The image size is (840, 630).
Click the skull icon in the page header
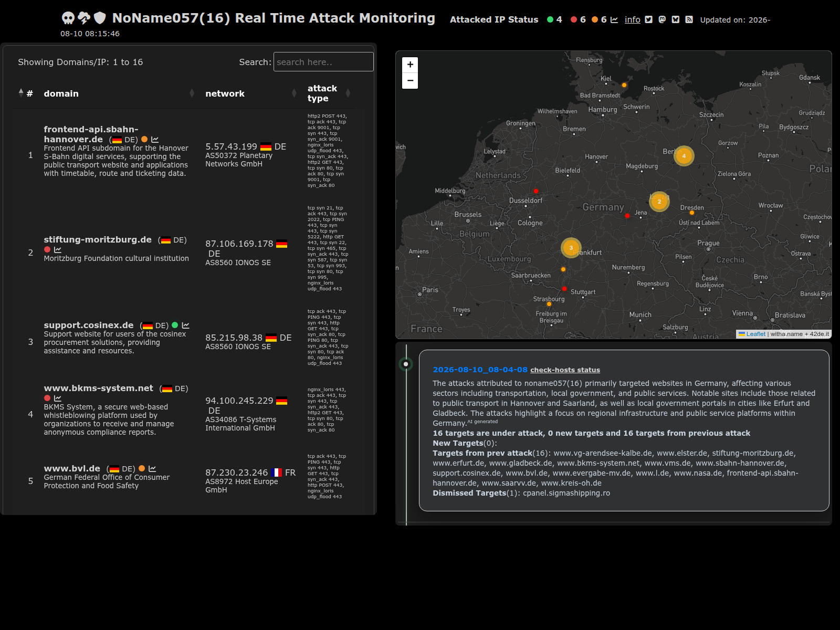click(x=68, y=18)
